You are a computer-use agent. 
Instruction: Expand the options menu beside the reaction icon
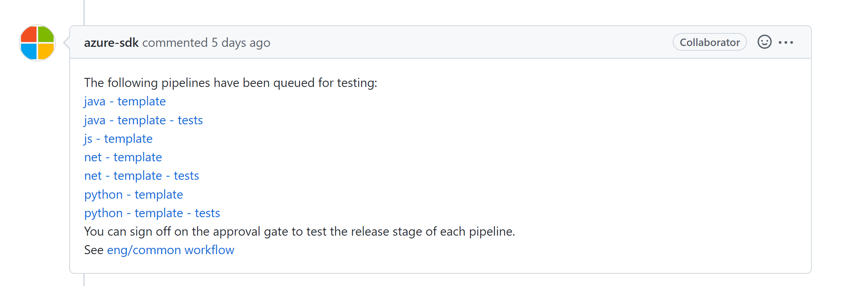pyautogui.click(x=786, y=42)
